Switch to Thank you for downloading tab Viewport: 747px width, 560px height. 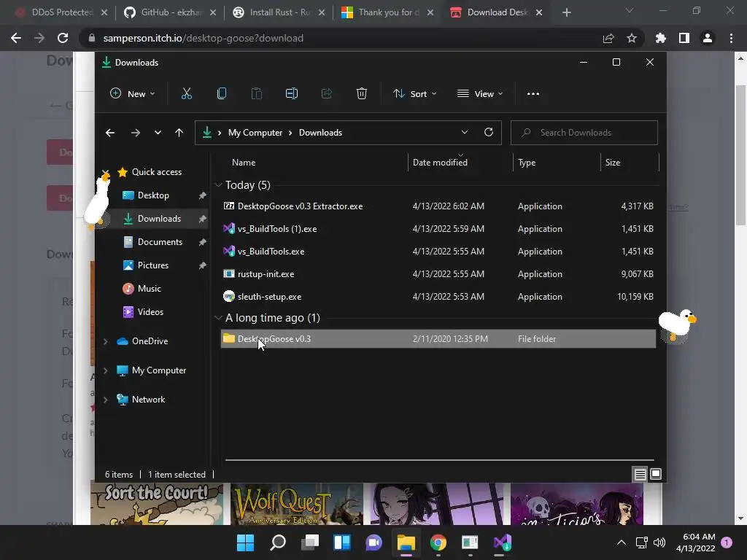pos(389,12)
